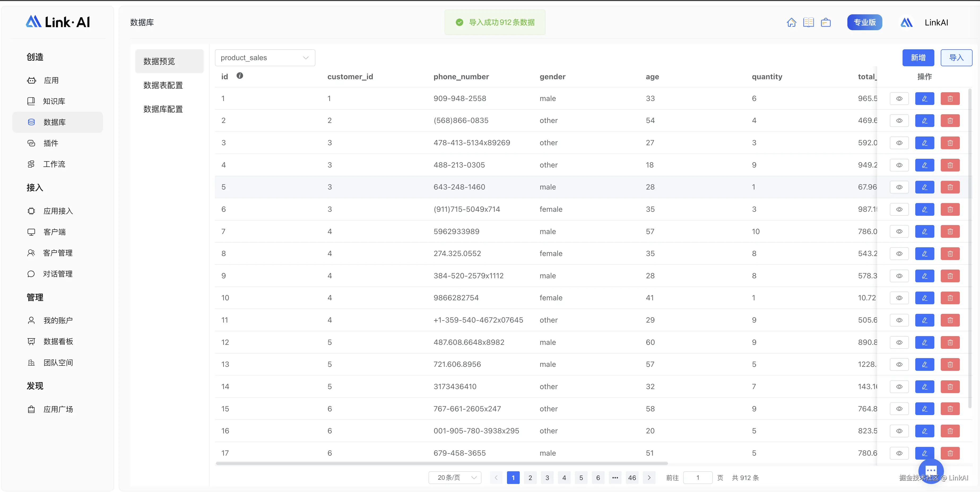This screenshot has width=980, height=493.
Task: Switch to 数据表配置 tab
Action: 163,85
